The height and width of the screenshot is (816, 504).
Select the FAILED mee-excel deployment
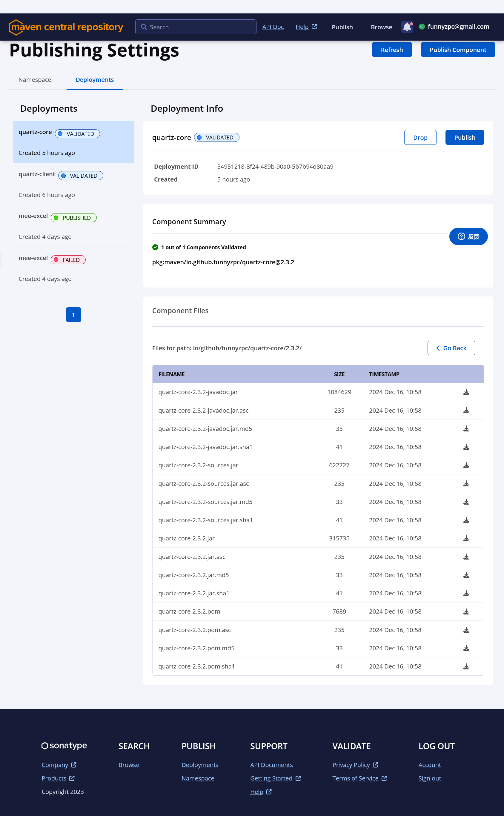[73, 268]
